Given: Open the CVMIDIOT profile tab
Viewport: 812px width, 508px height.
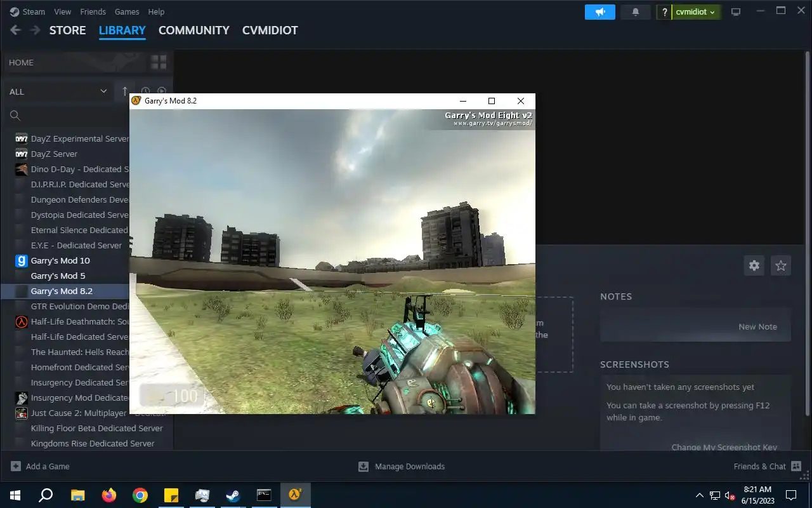Looking at the screenshot, I should (270, 30).
